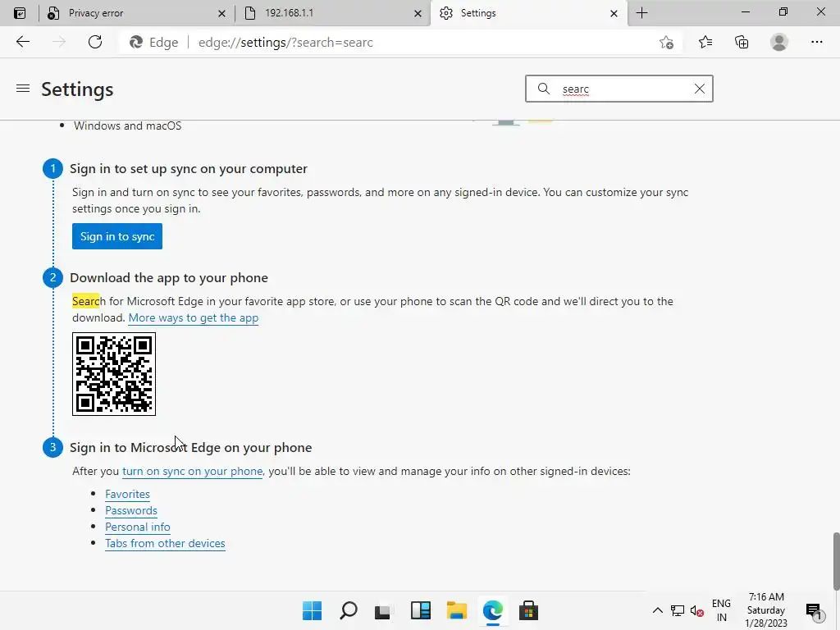Click the magnifier icon in settings search
The height and width of the screenshot is (630, 840).
tap(543, 89)
